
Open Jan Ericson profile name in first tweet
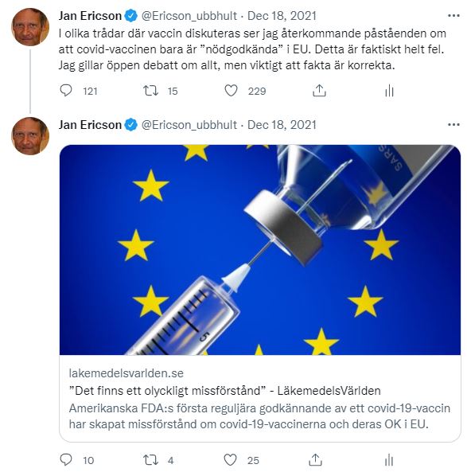90,16
